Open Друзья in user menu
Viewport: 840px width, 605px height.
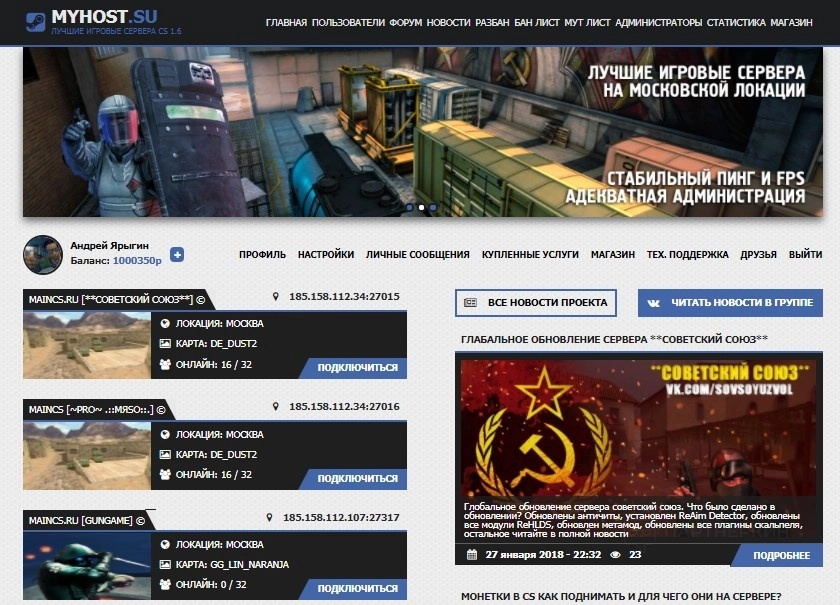click(759, 255)
